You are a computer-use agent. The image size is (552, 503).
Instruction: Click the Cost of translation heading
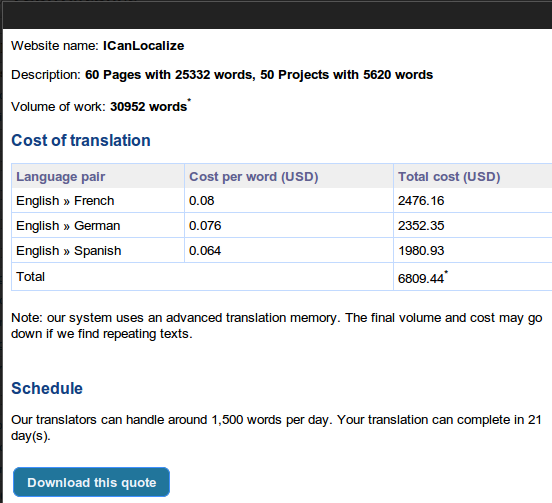click(x=81, y=140)
